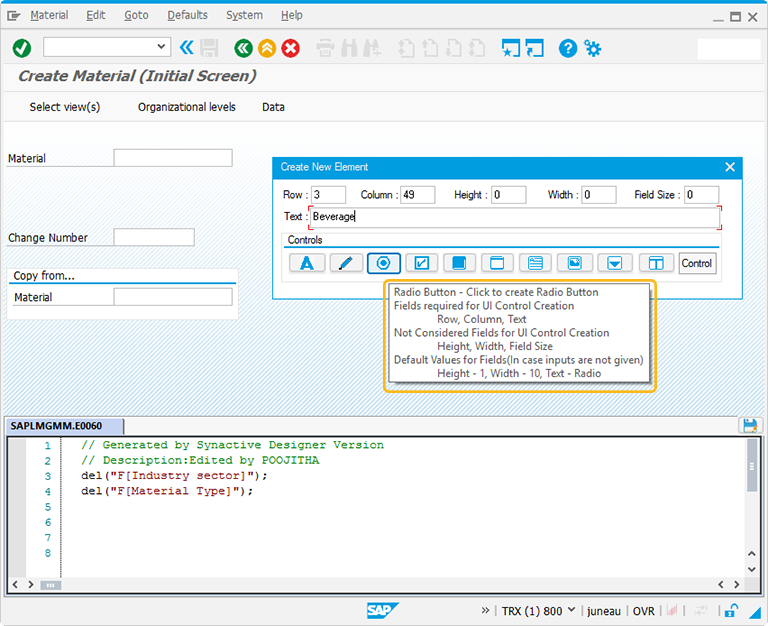This screenshot has width=768, height=626.
Task: Click the Next Page icon
Action: pyautogui.click(x=454, y=48)
